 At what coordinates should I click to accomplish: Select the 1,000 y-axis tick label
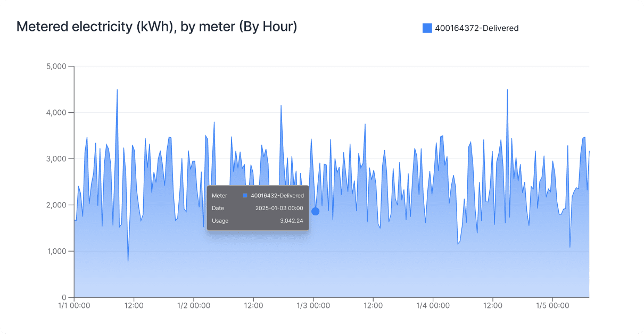[56, 251]
